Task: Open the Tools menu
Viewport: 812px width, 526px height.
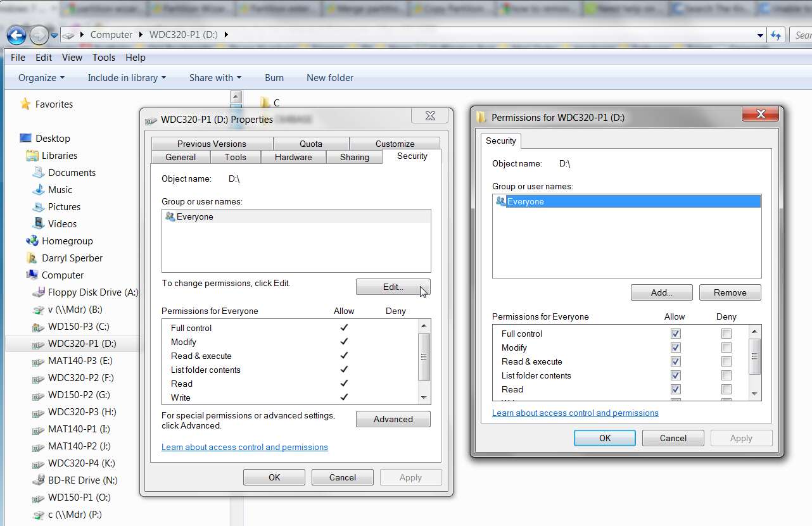Action: point(104,57)
